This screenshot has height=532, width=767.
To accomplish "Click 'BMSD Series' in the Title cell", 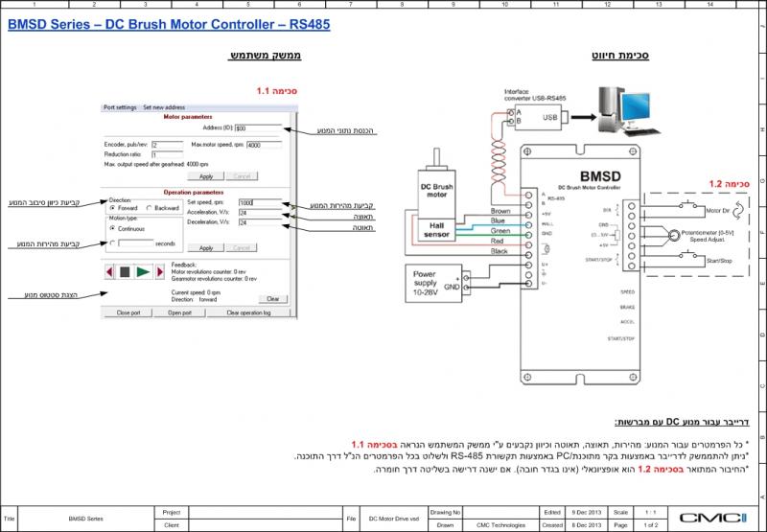I will click(x=85, y=519).
